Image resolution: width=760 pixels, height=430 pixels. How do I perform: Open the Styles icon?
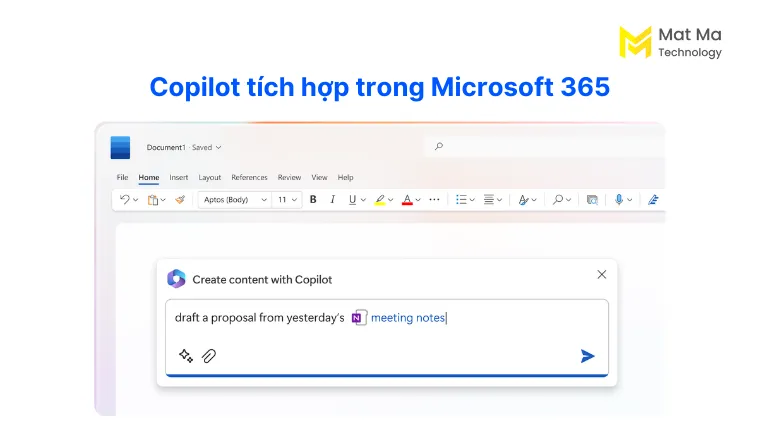point(523,200)
